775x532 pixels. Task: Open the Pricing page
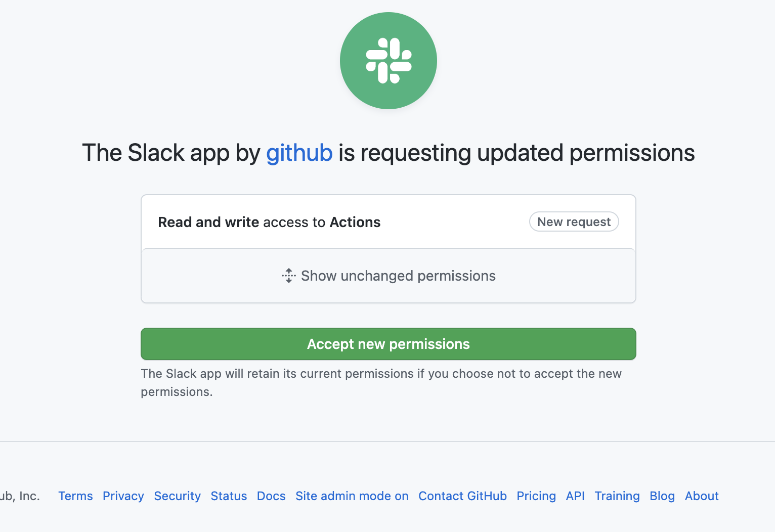536,496
